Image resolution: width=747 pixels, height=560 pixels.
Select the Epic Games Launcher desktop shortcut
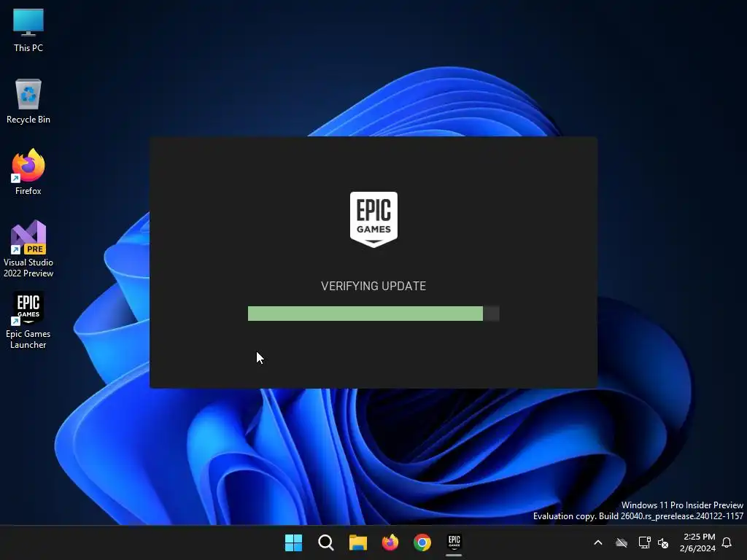click(28, 321)
